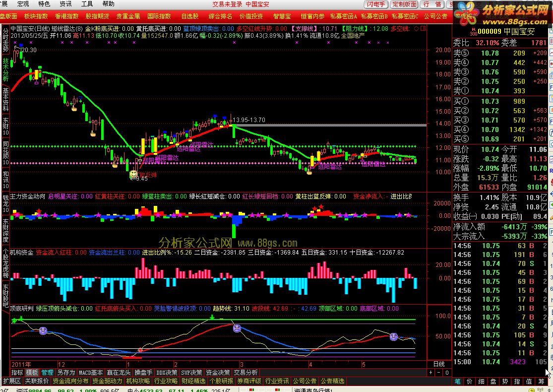Open 券商评级 tab
Screen dimensions: 553x392
pyautogui.click(x=249, y=381)
